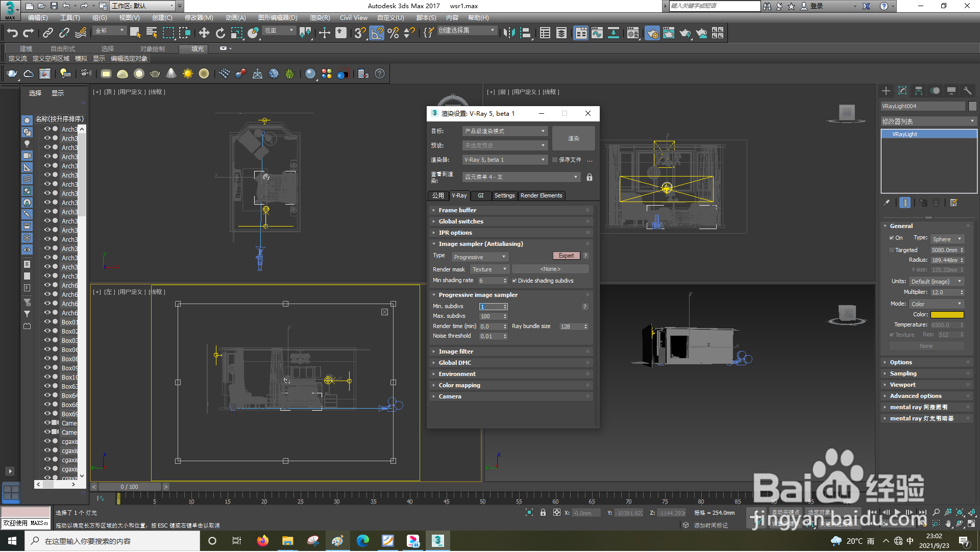The image size is (980, 552).
Task: Open the Curve Editor icon
Action: click(597, 33)
